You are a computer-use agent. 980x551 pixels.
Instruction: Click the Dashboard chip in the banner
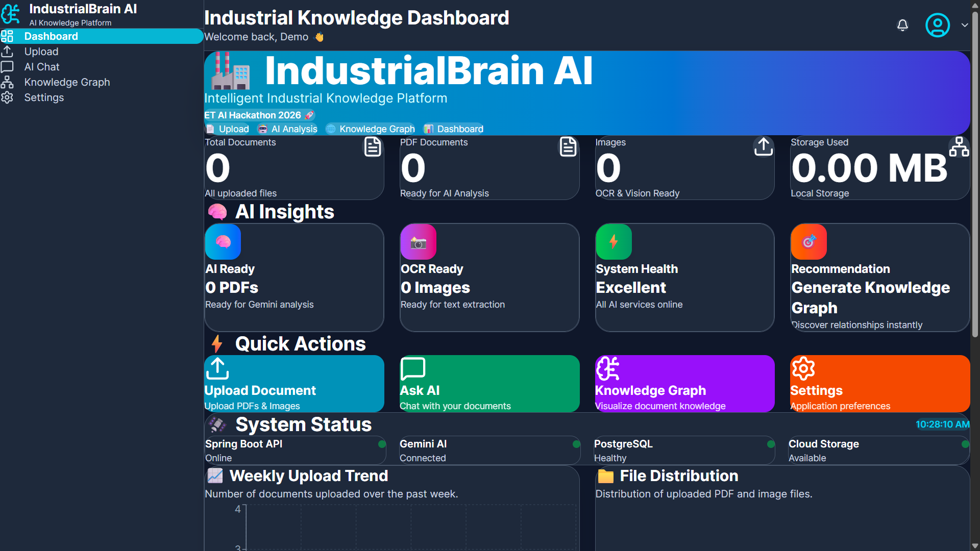click(454, 129)
